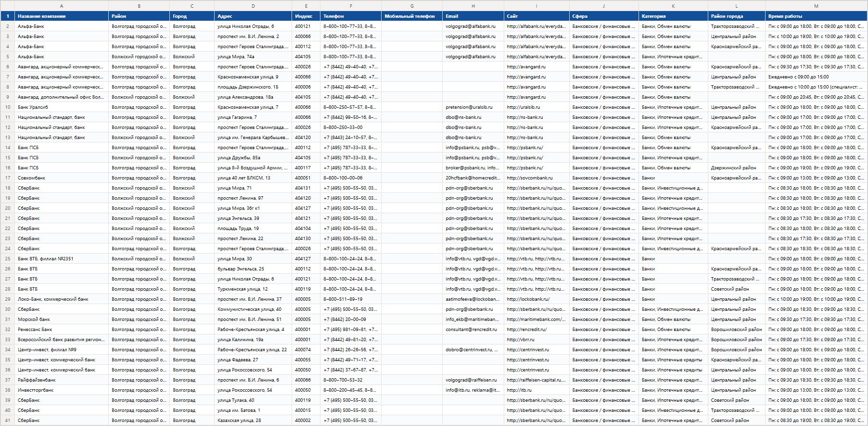The image size is (868, 434).
Task: Click address 'улица Александрова, 18а'
Action: coord(253,97)
